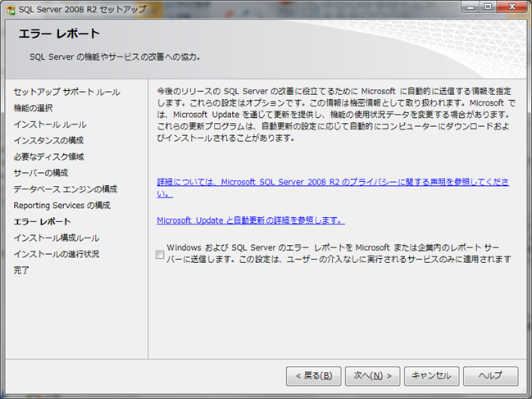Select データベース エンジンの構成 step
Screen dimensions: 532x399
[66, 189]
